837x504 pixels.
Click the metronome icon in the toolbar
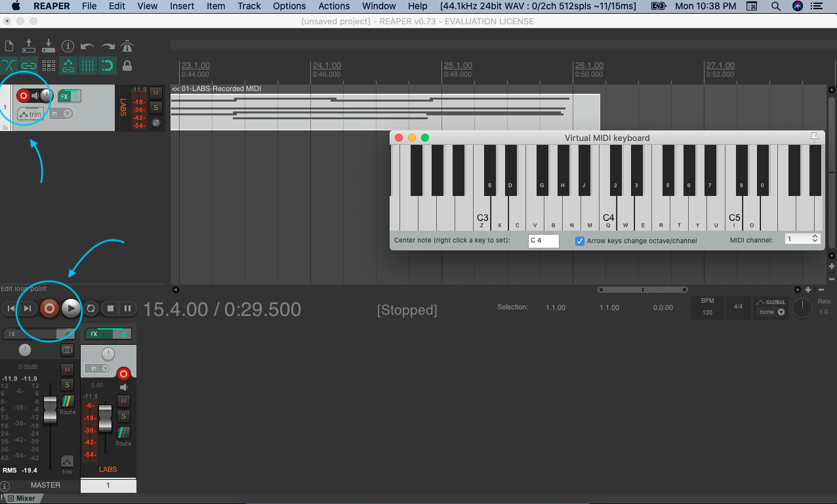tap(127, 47)
